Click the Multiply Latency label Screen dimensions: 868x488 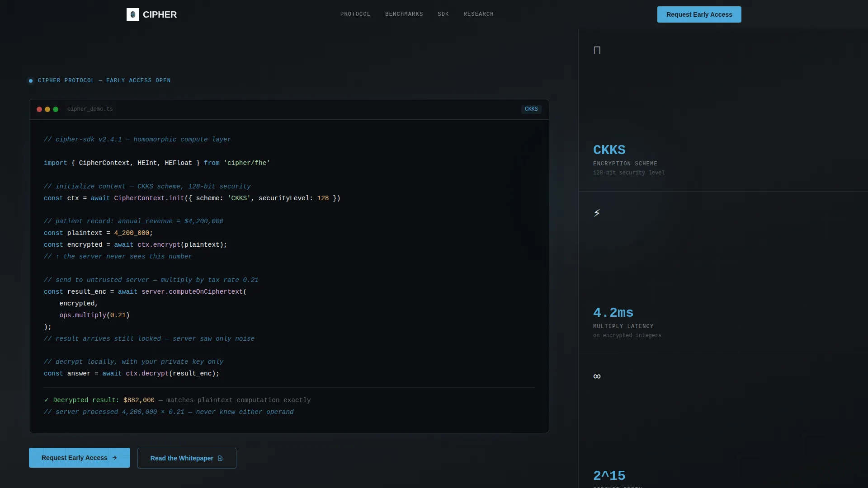(623, 326)
